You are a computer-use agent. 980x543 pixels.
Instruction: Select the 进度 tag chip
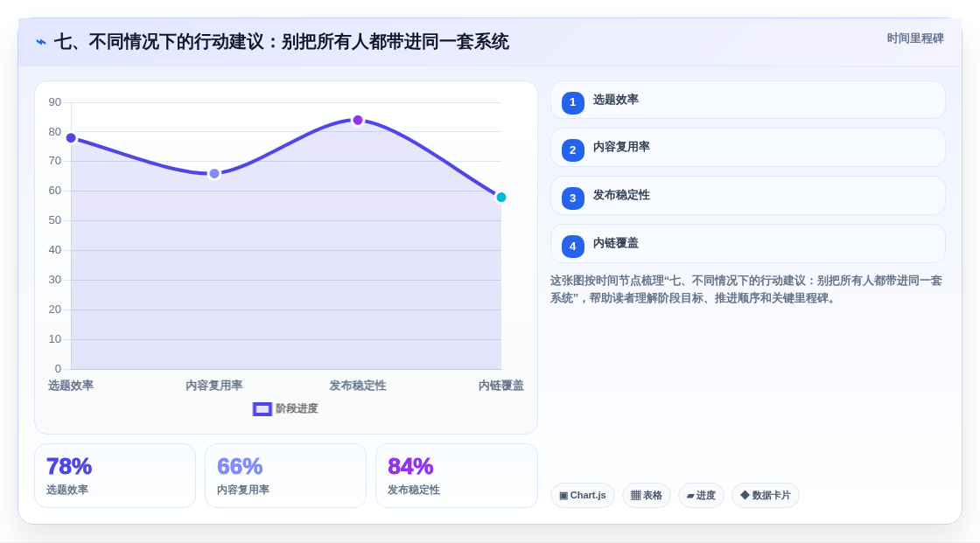(701, 496)
